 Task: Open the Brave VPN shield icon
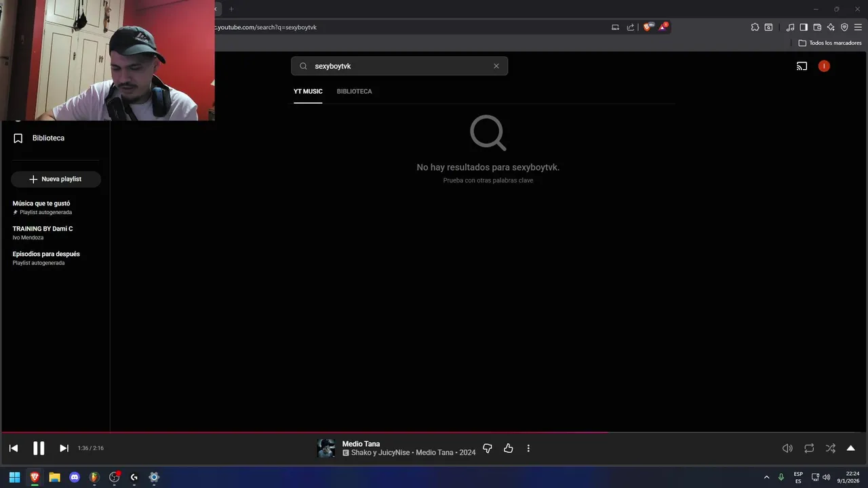844,27
